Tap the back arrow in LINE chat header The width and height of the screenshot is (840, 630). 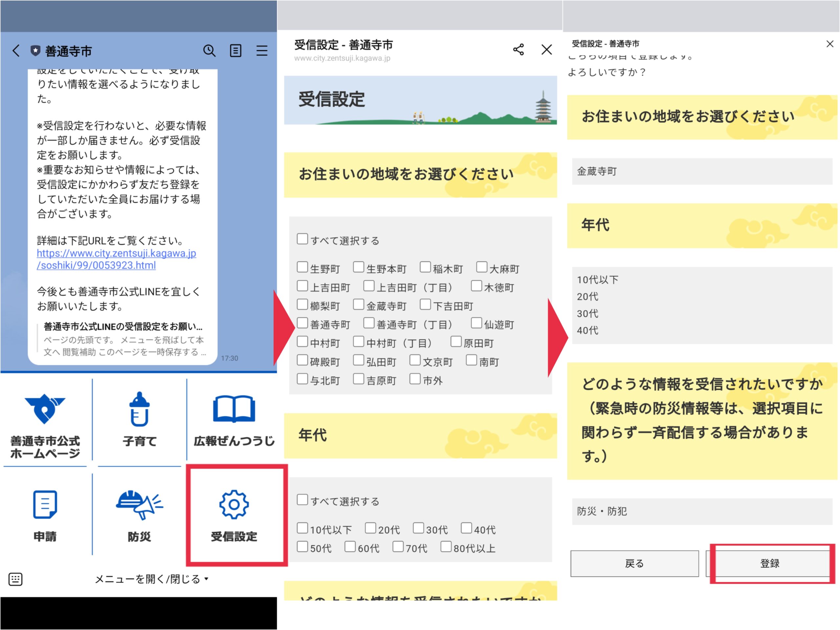[x=16, y=51]
